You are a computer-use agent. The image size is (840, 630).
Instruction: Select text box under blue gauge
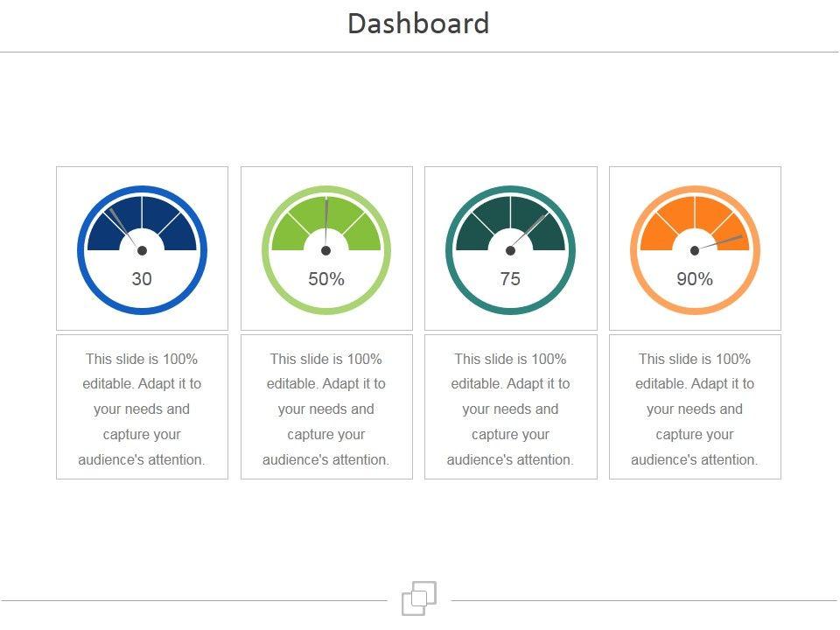coord(142,408)
